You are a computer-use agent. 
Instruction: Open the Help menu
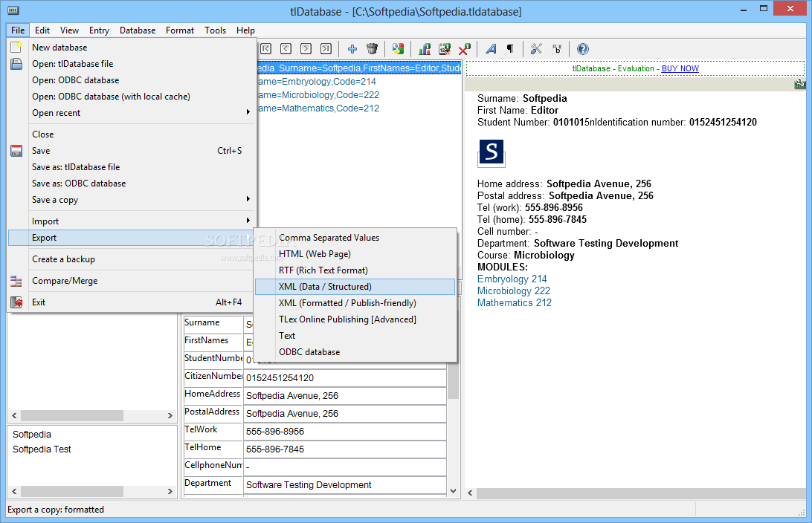[245, 30]
